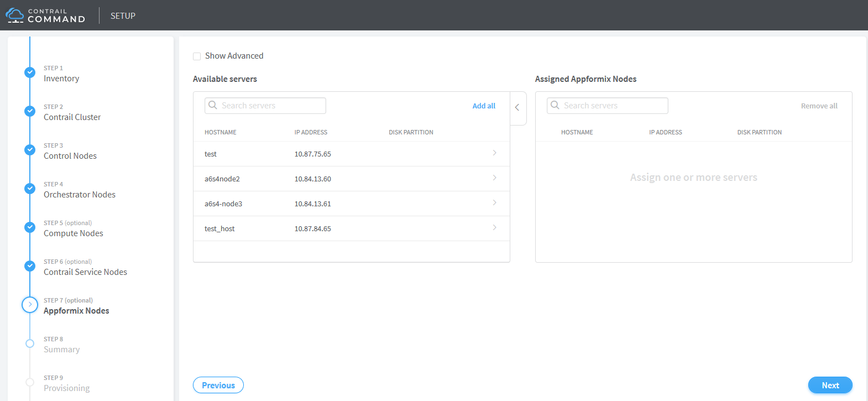Click the Step 8 Summary circle marker
Viewport: 868px width, 401px height.
click(30, 343)
